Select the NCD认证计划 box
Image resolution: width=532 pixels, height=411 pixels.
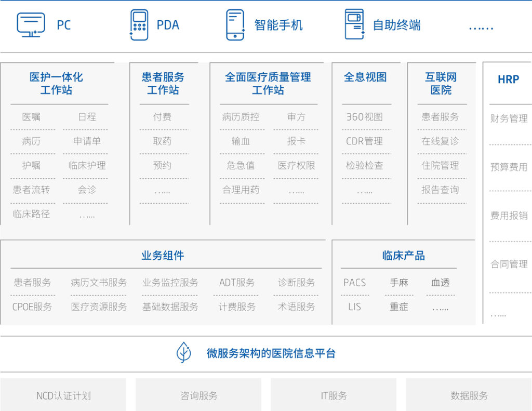click(x=63, y=395)
